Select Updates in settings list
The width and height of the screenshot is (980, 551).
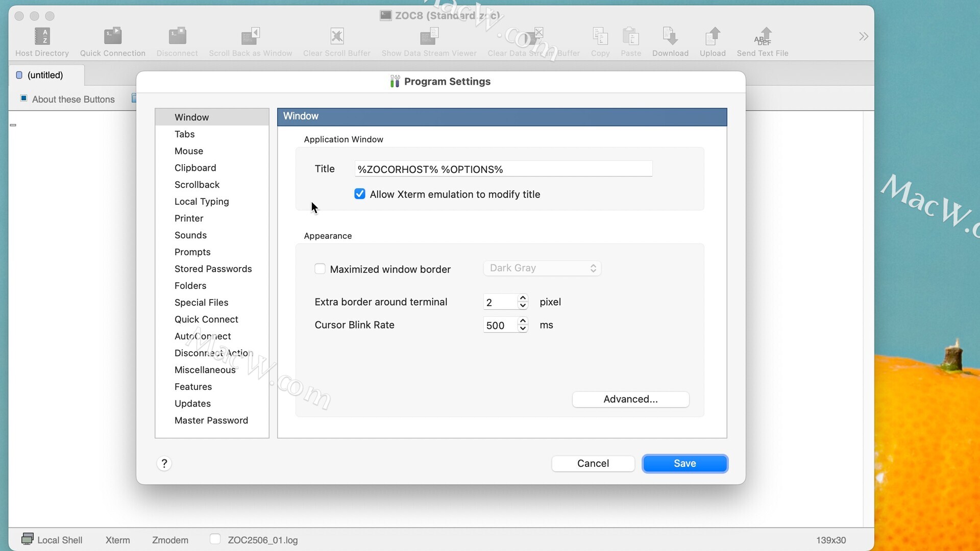click(212, 403)
